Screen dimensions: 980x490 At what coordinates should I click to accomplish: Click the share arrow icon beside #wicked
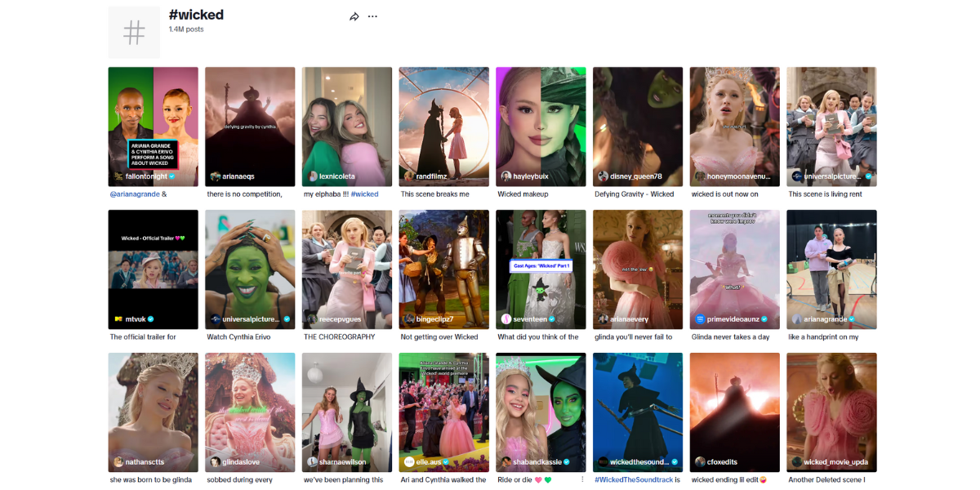[x=354, y=16]
